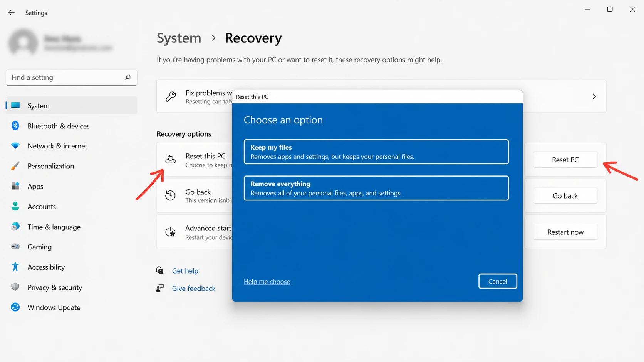
Task: Click the Give feedback person icon
Action: tap(160, 288)
